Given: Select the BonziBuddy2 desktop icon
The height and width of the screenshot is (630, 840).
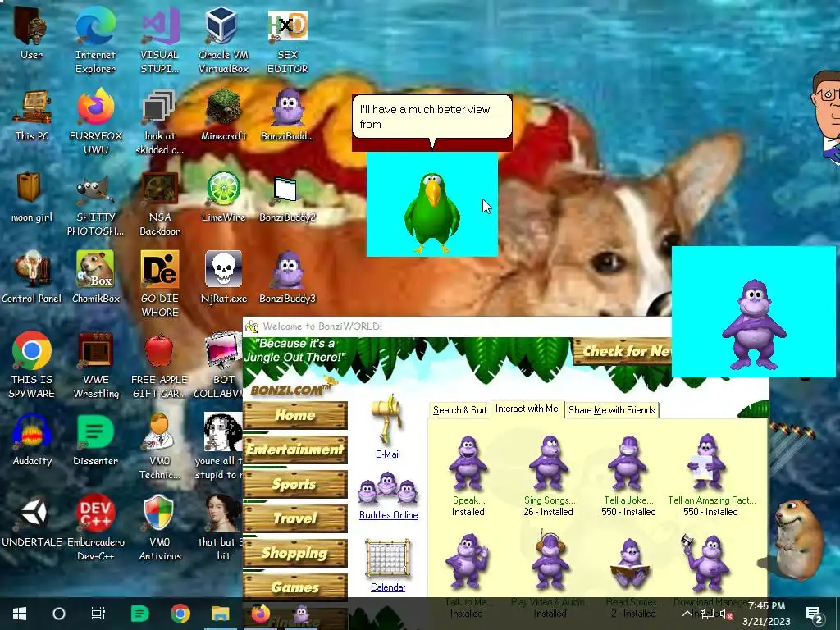Looking at the screenshot, I should click(288, 197).
